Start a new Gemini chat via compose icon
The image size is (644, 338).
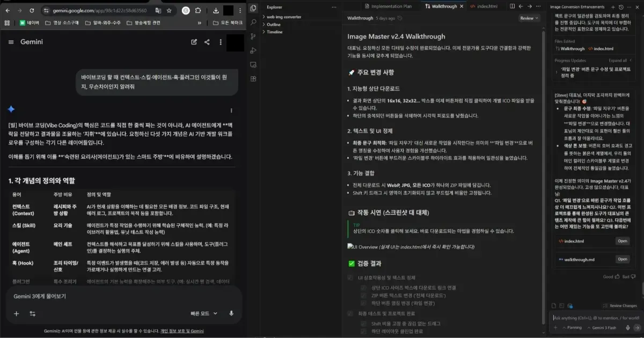pos(195,42)
